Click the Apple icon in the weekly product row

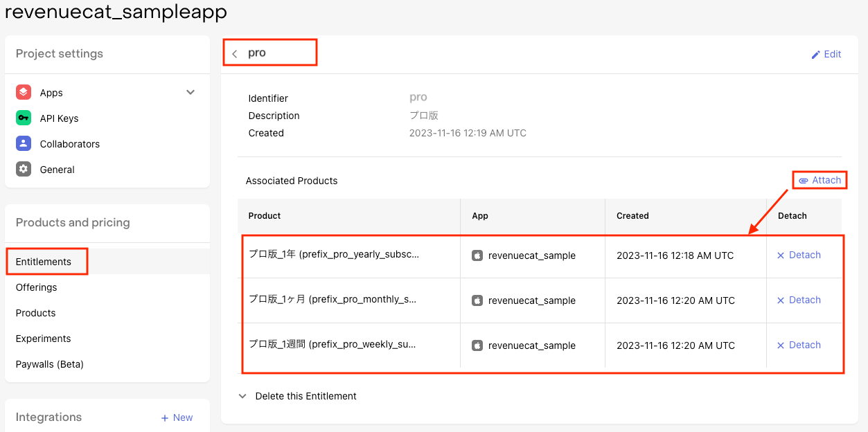point(477,345)
